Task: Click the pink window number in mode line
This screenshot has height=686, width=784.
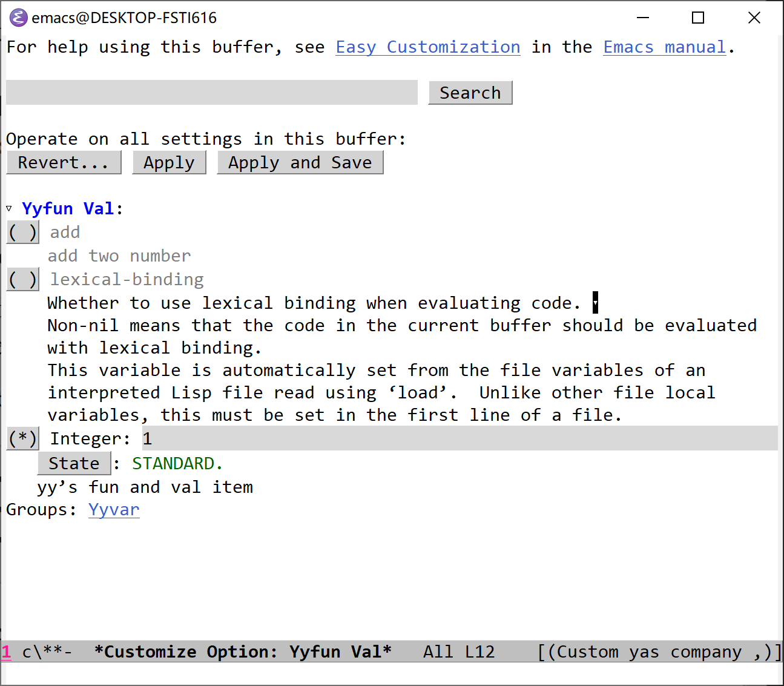Action: tap(7, 652)
